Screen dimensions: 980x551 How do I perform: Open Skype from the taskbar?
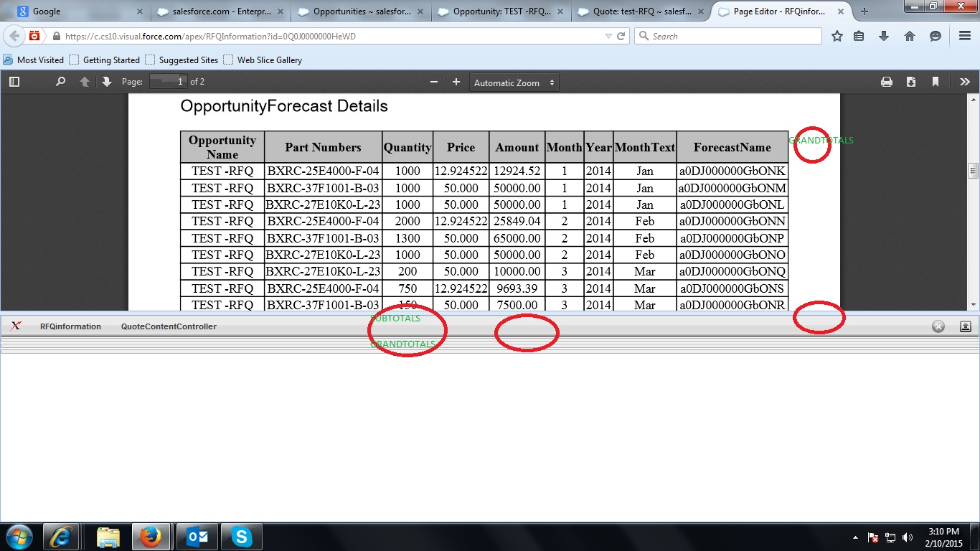(x=241, y=537)
